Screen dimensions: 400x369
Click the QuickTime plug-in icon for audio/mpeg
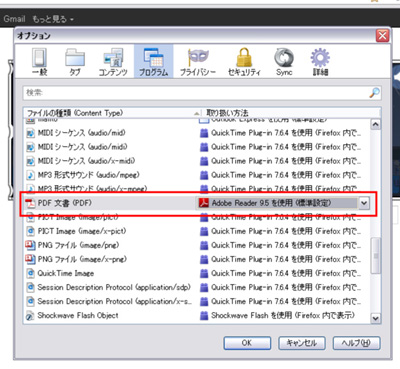204,175
